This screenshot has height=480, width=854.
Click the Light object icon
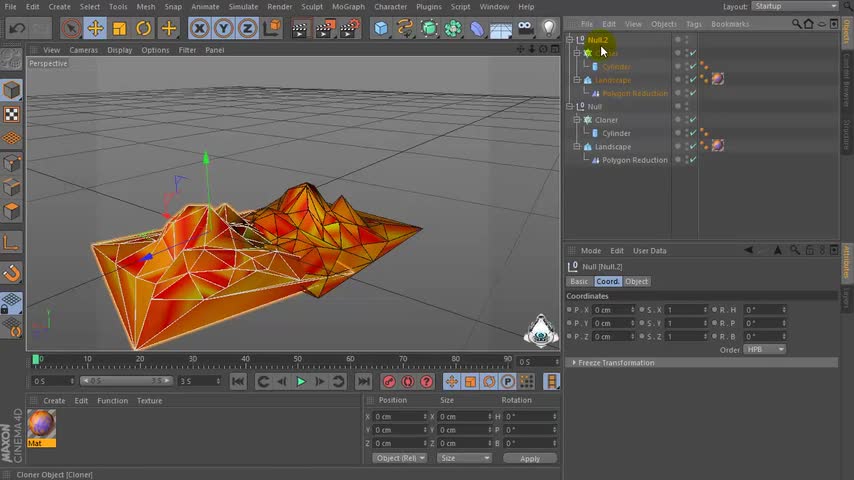coord(549,29)
